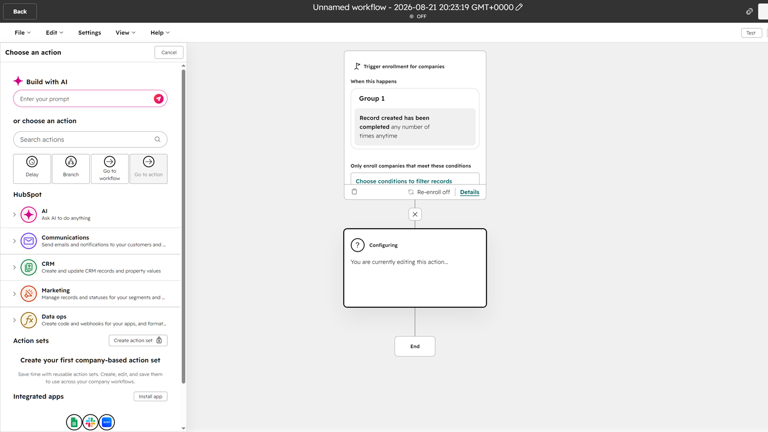Click the X button below the trigger
This screenshot has width=768, height=432.
pos(415,214)
